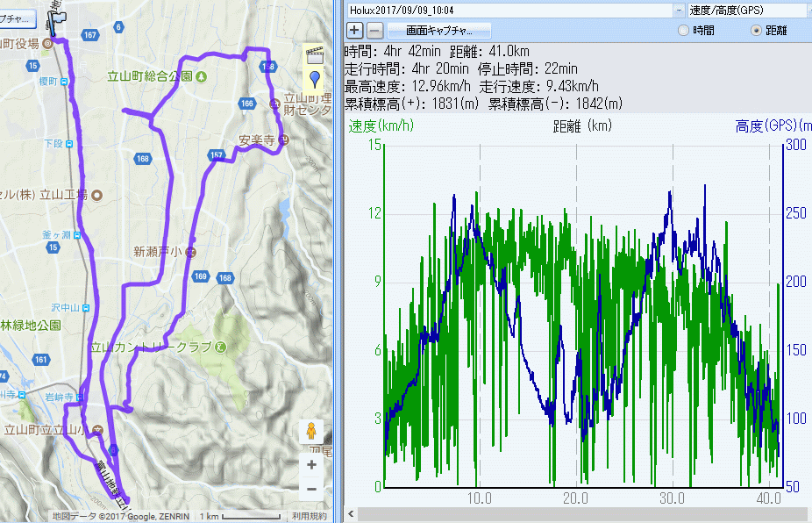Click the 新瀬戸小 school marker on map
The width and height of the screenshot is (812, 523).
tap(190, 252)
